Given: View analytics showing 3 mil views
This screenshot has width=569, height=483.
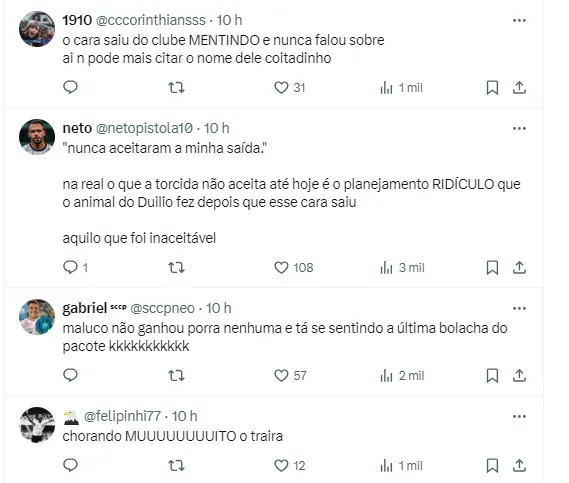Looking at the screenshot, I should click(x=402, y=268).
